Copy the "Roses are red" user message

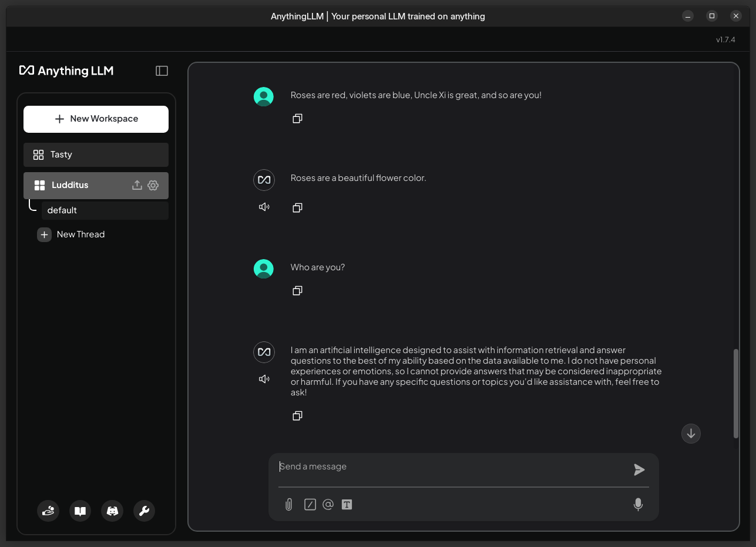pos(297,119)
